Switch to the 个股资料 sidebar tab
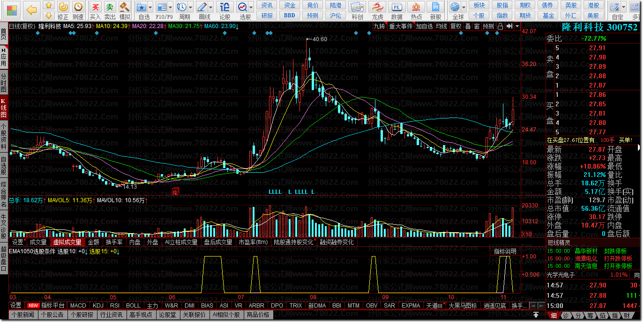The width and height of the screenshot is (644, 323). pos(4,136)
